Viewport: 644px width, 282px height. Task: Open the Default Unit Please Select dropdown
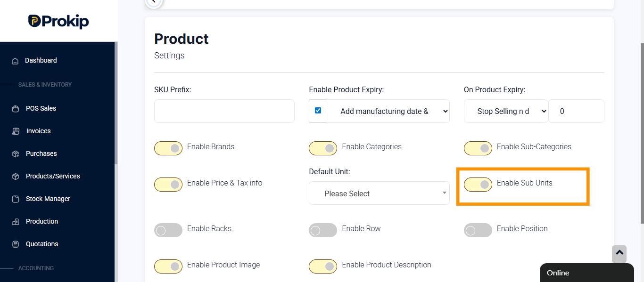[379, 193]
